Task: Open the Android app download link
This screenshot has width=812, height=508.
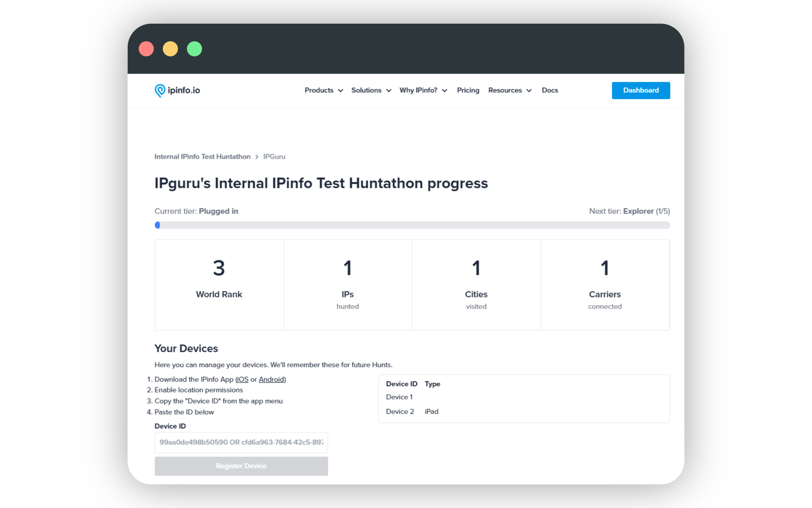Action: pos(271,379)
